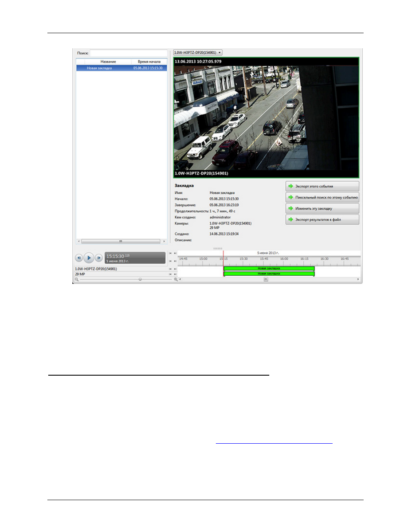Click the round Play button
The image size is (411, 532).
tap(89, 258)
